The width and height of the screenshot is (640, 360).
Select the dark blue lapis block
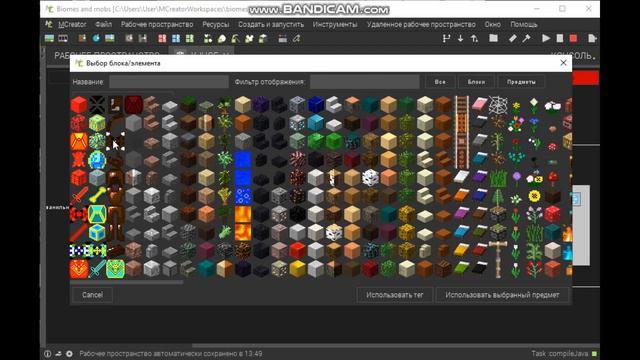point(316,104)
